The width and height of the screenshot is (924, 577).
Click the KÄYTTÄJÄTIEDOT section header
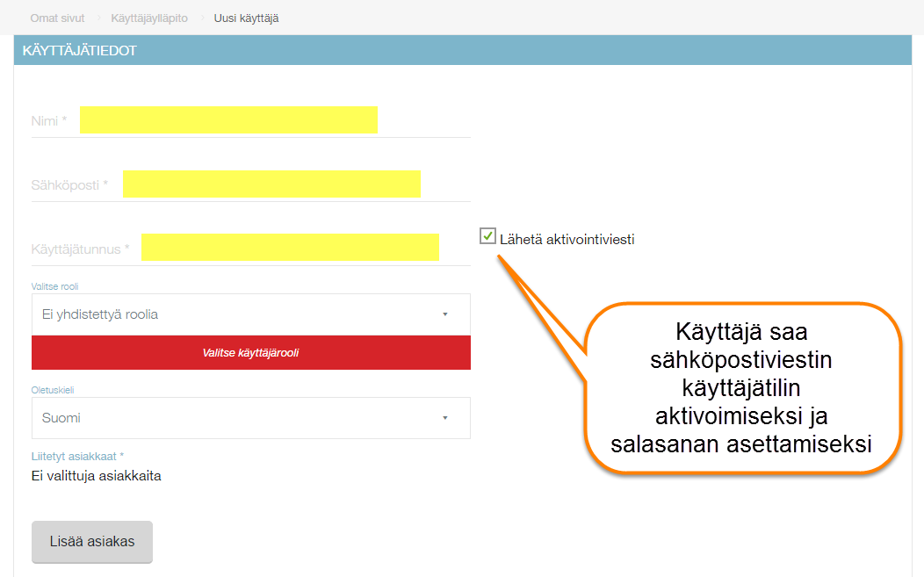click(79, 51)
